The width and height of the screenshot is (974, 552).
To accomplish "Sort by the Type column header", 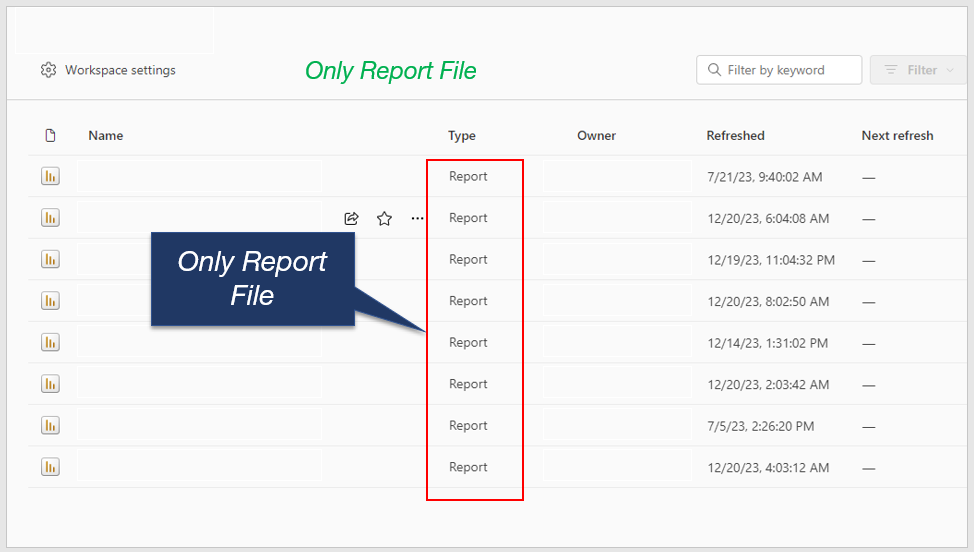I will (462, 135).
